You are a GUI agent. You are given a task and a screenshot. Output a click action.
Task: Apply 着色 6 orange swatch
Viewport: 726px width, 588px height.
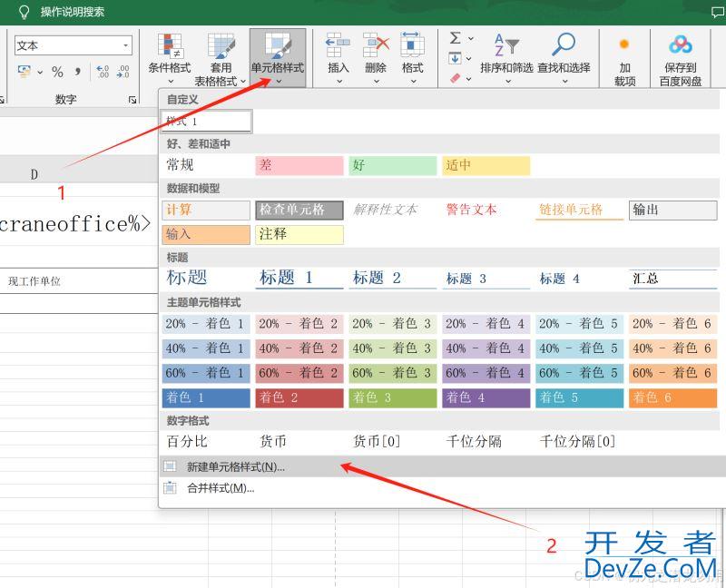(x=672, y=397)
